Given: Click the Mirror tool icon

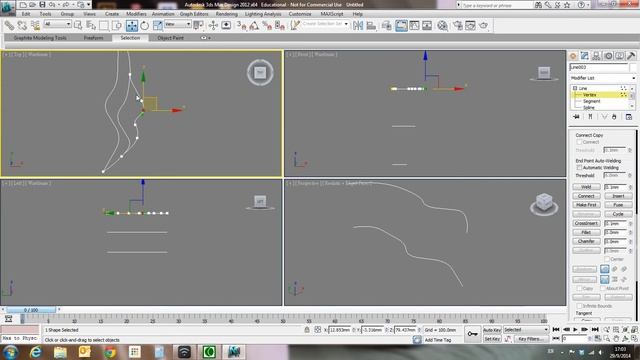Looking at the screenshot, I should (358, 25).
